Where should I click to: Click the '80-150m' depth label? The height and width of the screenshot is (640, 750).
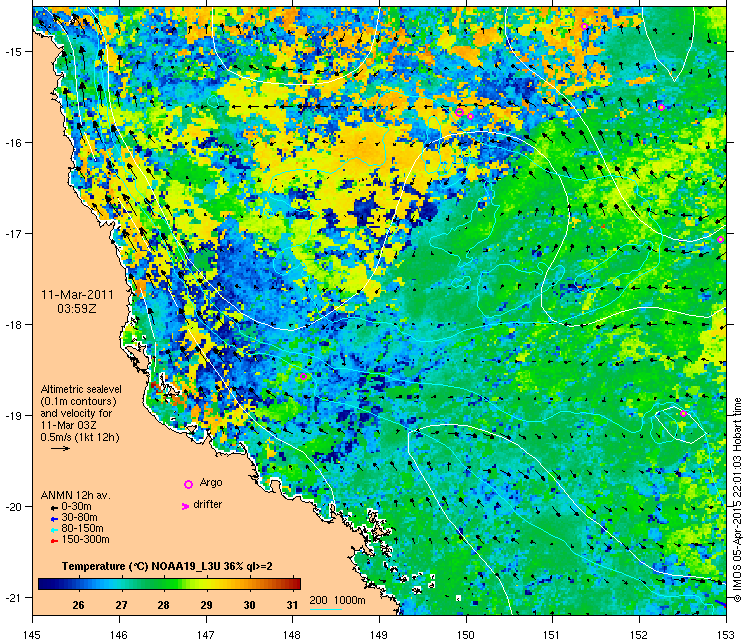[x=82, y=529]
